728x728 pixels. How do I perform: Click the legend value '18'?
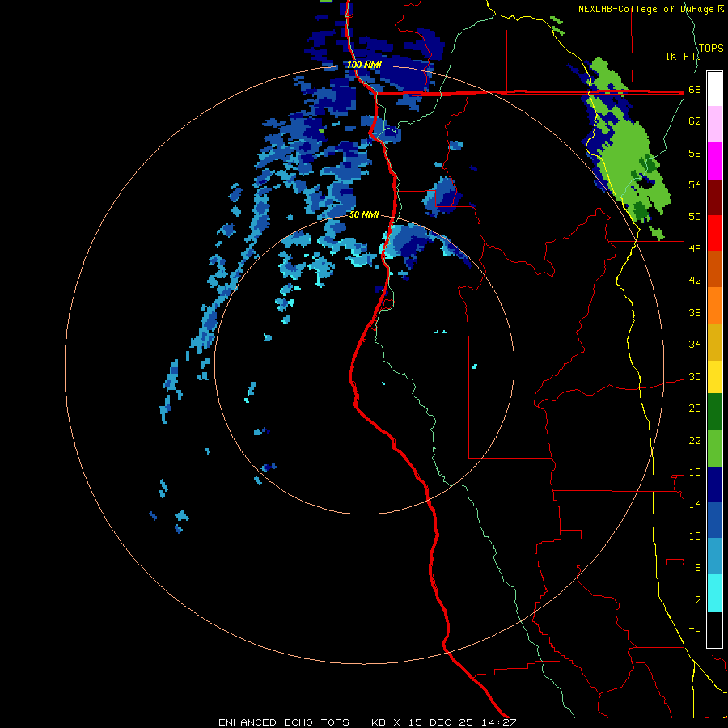[x=695, y=472]
